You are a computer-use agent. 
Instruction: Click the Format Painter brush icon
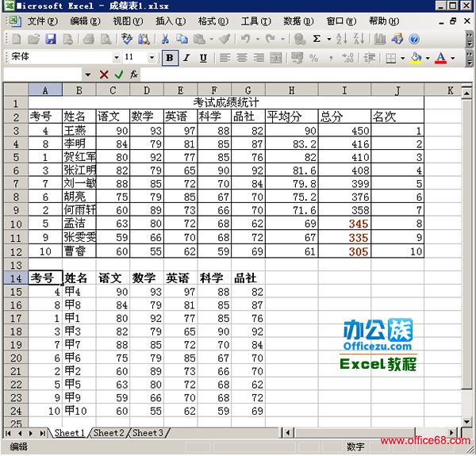[225, 39]
